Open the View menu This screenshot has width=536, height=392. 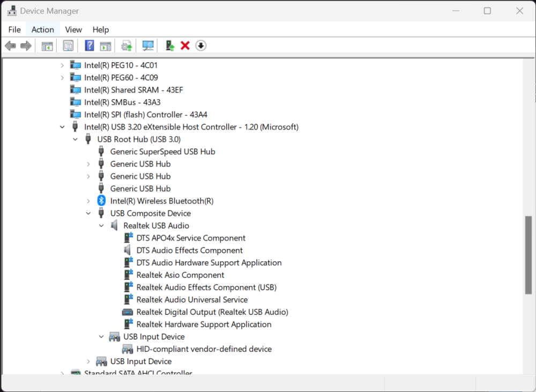coord(73,29)
